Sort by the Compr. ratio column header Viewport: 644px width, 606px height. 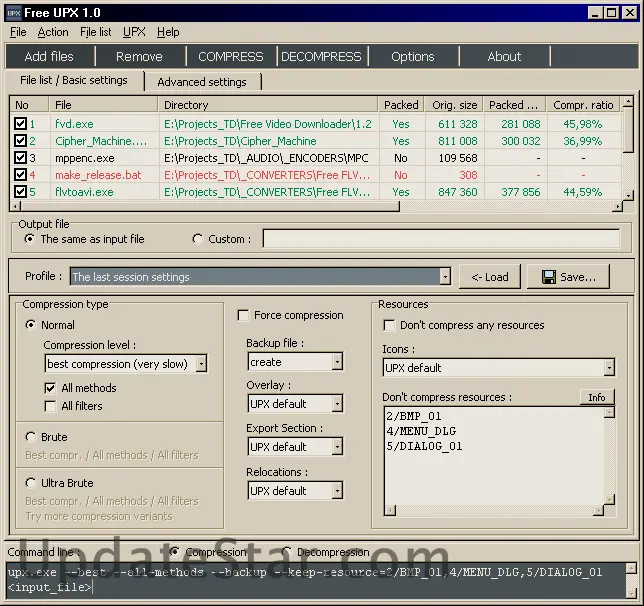(583, 105)
